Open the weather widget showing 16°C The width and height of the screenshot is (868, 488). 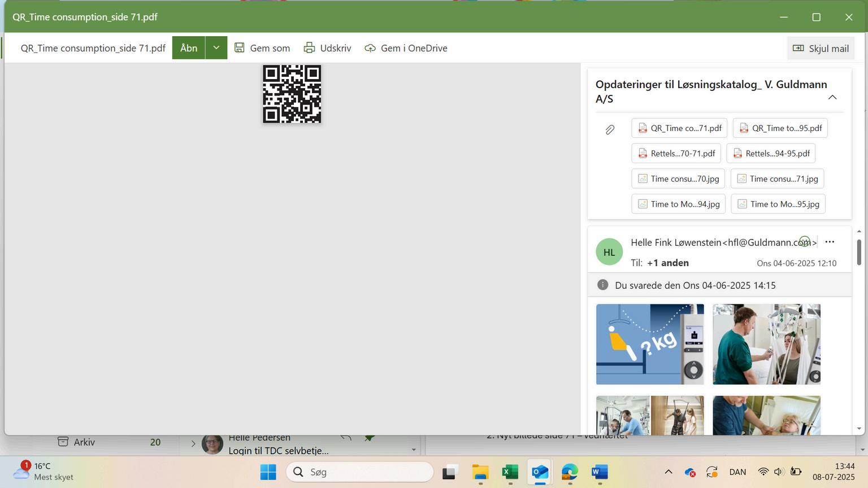click(x=42, y=472)
